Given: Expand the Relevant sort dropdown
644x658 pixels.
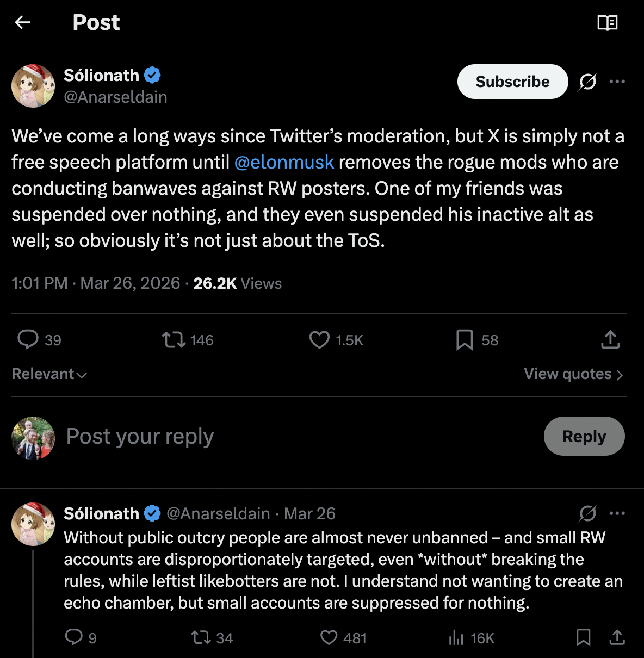Looking at the screenshot, I should [x=49, y=374].
